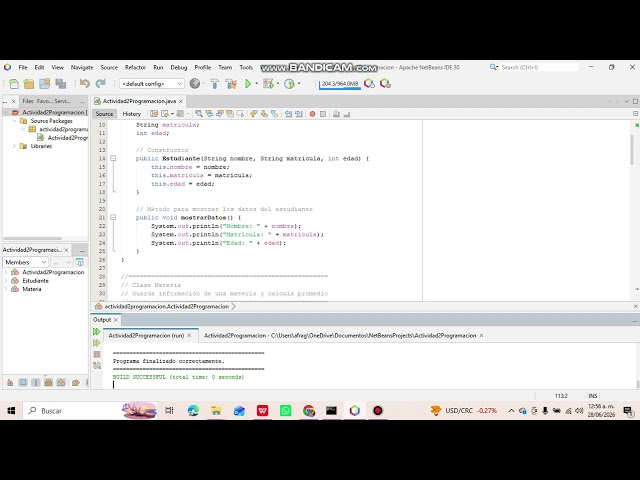Screen dimensions: 640x480
Task: Click the Redo arrow icon
Action: 100,84
